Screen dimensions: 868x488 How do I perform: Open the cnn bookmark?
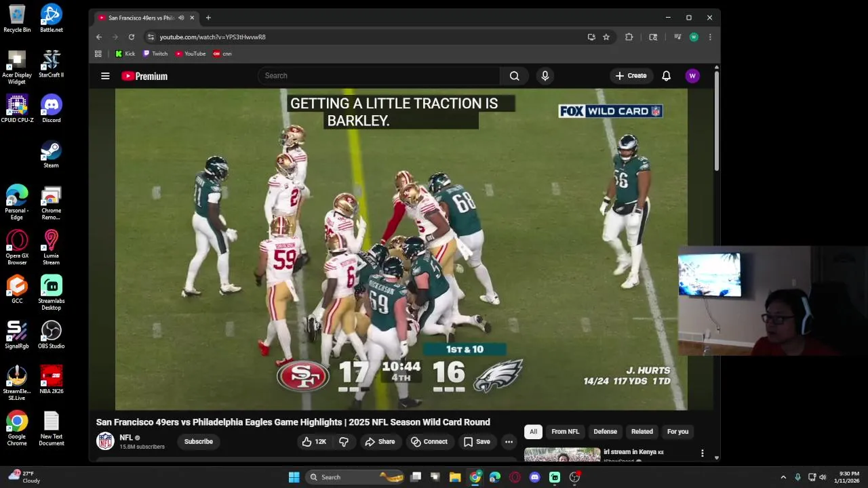(x=222, y=54)
